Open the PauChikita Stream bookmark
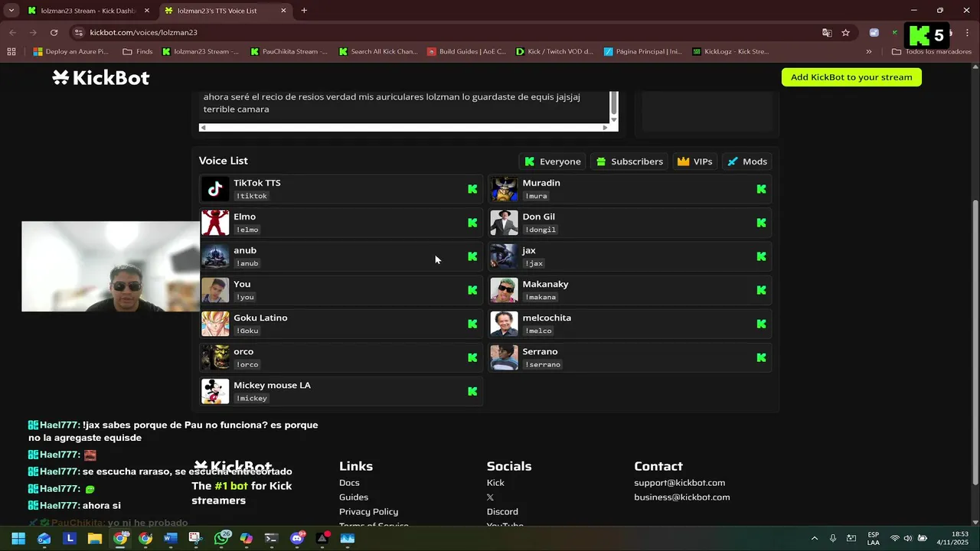This screenshot has height=551, width=980. [288, 52]
